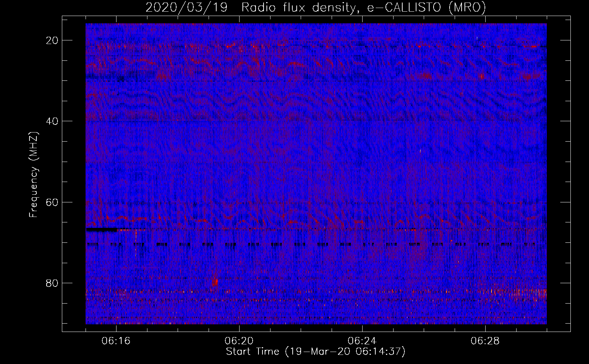Click the bright red burst spot near 80 MHz
Viewport: 589px width, 364px height.
point(215,282)
